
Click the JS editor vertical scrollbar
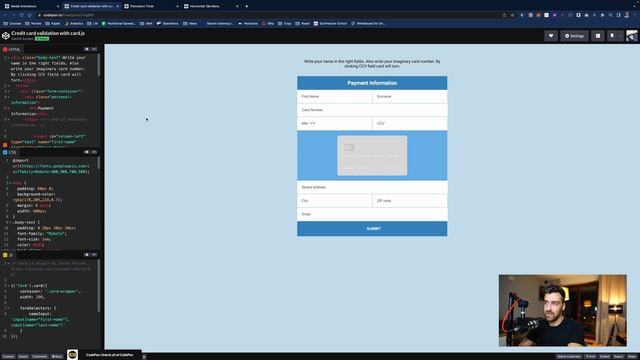tap(99, 286)
